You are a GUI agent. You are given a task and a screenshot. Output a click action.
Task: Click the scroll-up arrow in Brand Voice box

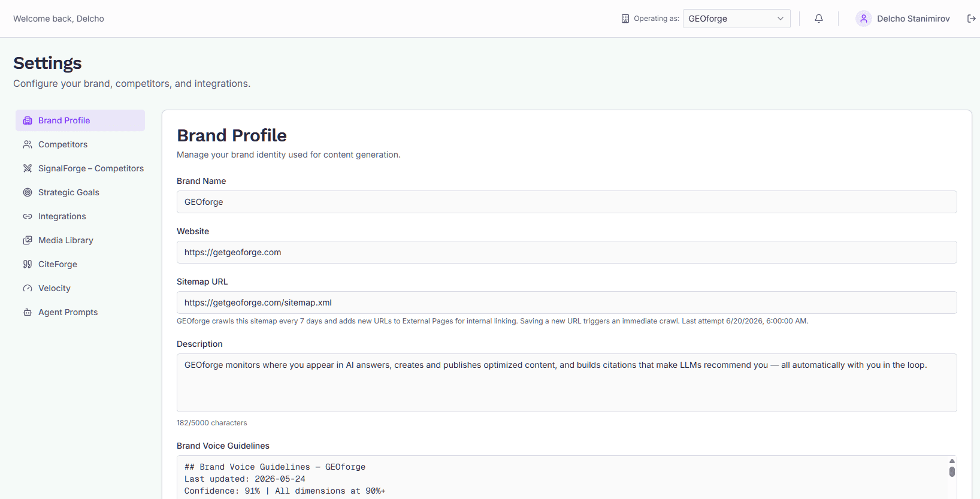pyautogui.click(x=952, y=461)
